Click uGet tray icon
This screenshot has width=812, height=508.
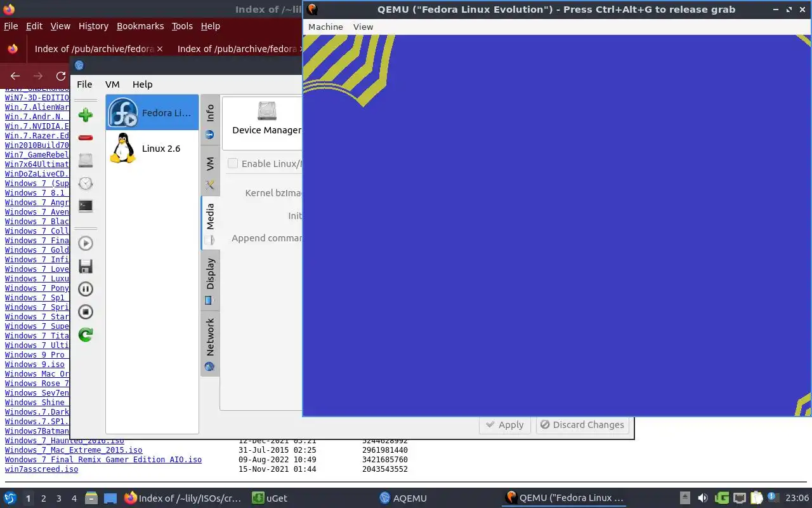(721, 498)
